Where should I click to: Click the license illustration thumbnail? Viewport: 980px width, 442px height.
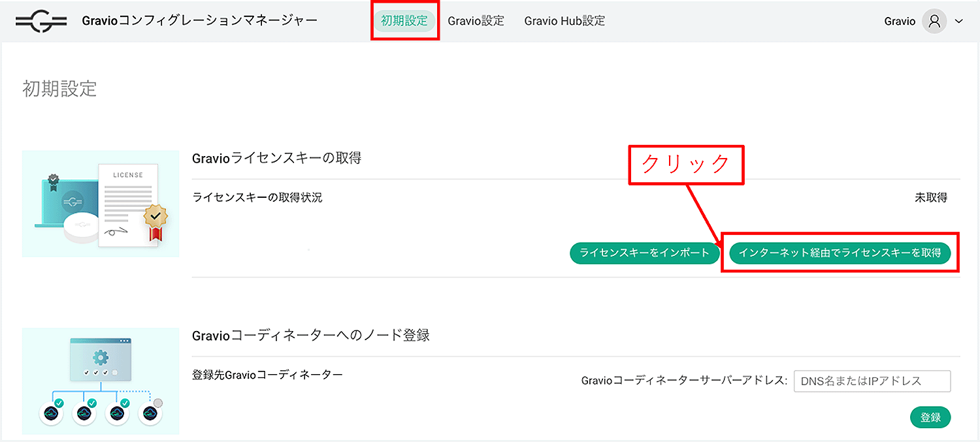click(101, 204)
